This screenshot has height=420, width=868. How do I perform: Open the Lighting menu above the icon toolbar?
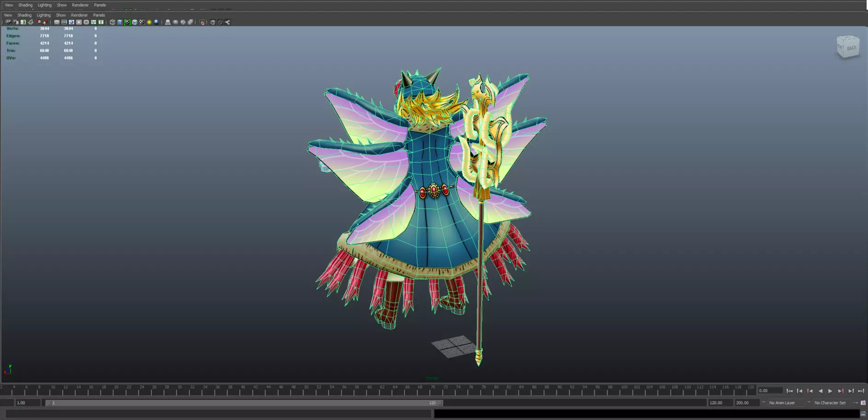(44, 15)
